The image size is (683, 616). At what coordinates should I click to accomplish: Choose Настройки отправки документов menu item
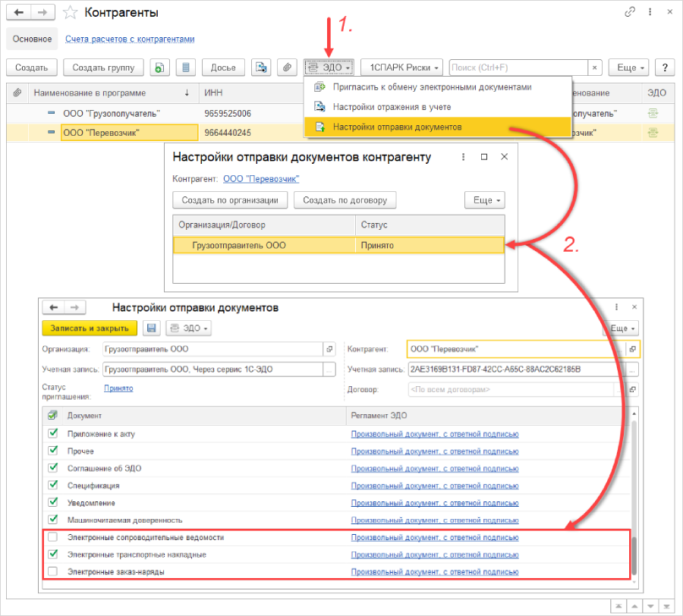coord(437,127)
